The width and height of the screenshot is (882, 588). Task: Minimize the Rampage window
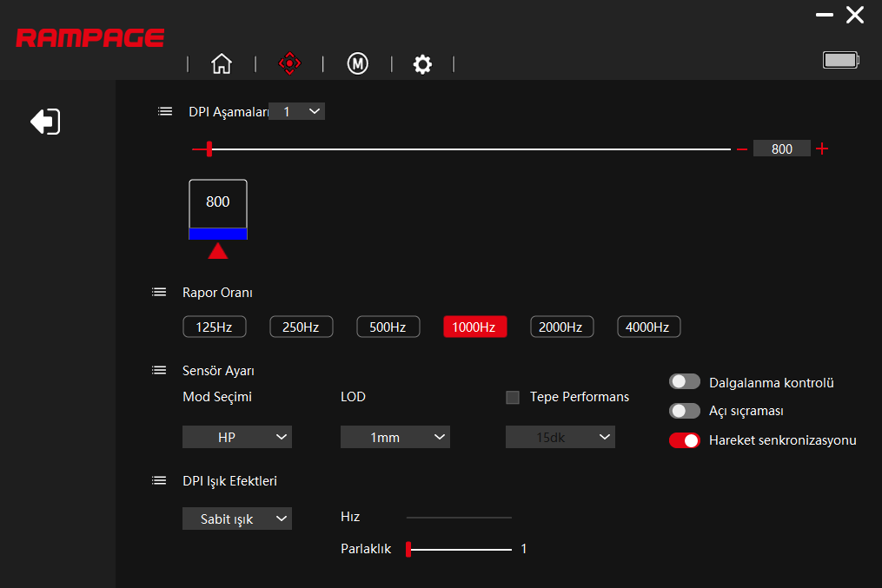[825, 15]
